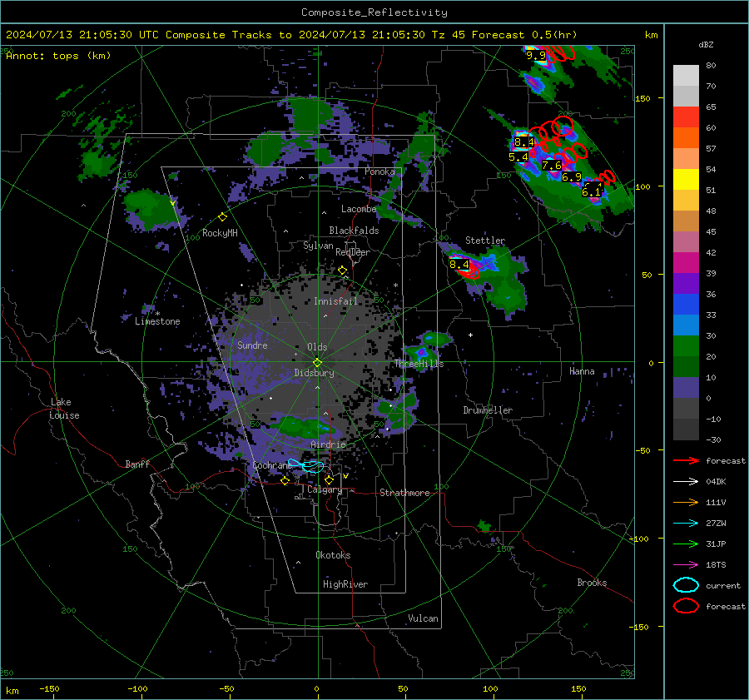
Task: Click the Stettler city label
Action: point(485,241)
